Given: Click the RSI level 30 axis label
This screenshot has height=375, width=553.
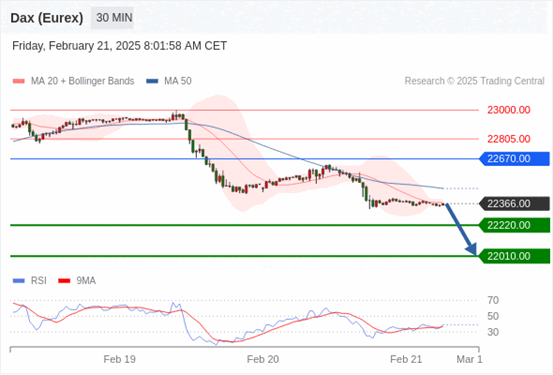Looking at the screenshot, I should click(493, 332).
